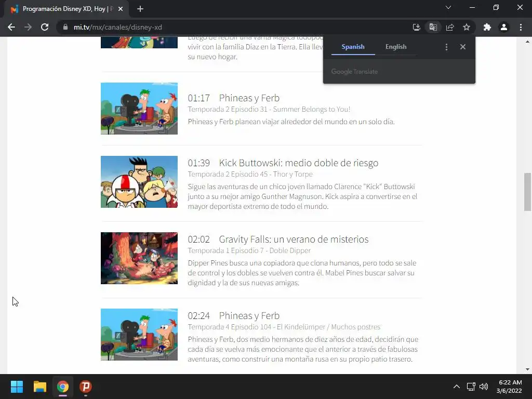Reload the current page

(x=45, y=27)
